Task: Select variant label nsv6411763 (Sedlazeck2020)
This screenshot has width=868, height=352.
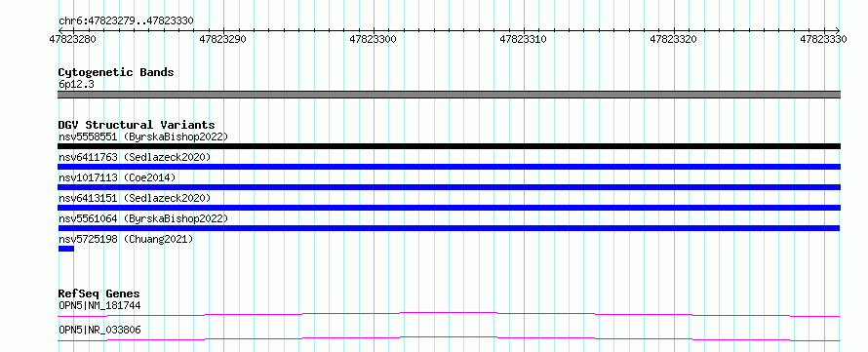Action: click(135, 157)
